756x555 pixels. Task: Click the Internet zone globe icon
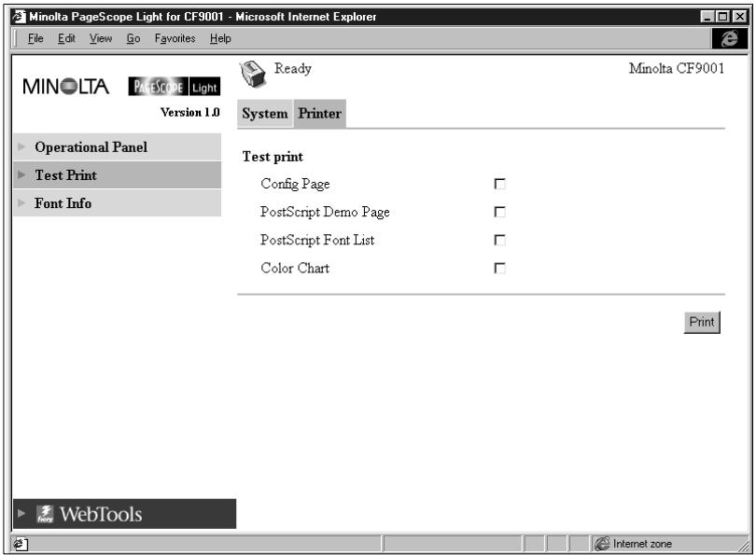(602, 544)
